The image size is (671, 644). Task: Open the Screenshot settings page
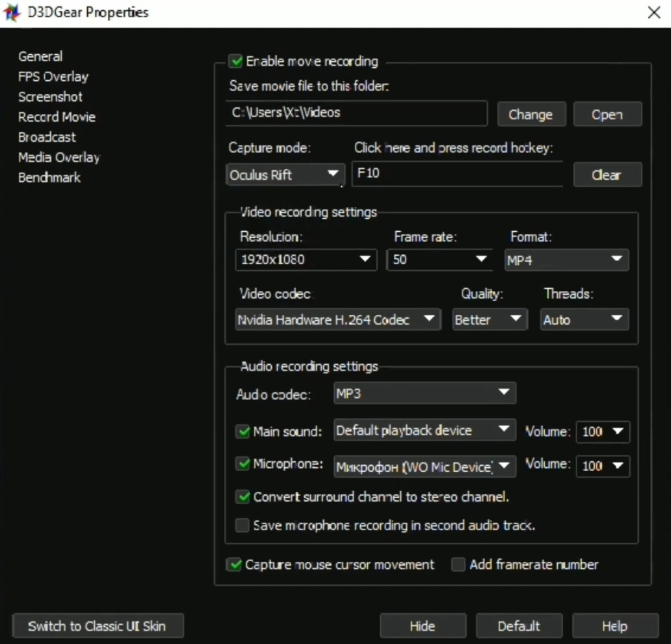50,97
